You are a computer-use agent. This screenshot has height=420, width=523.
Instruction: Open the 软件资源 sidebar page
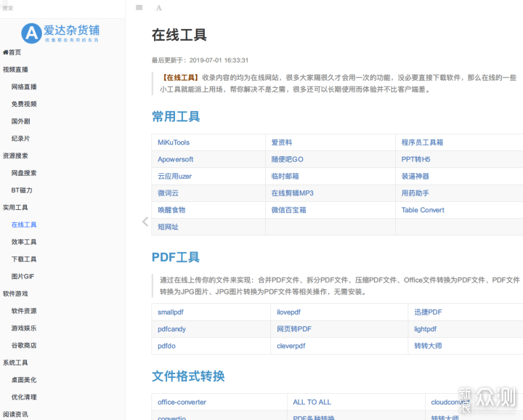(x=24, y=311)
